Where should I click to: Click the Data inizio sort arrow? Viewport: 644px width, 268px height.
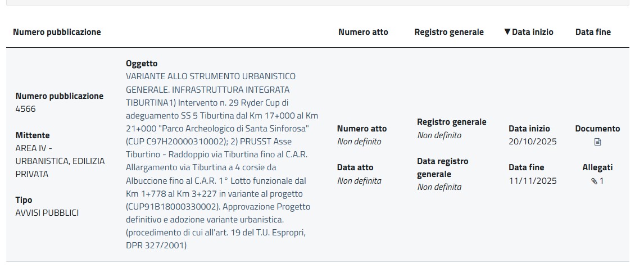[507, 32]
